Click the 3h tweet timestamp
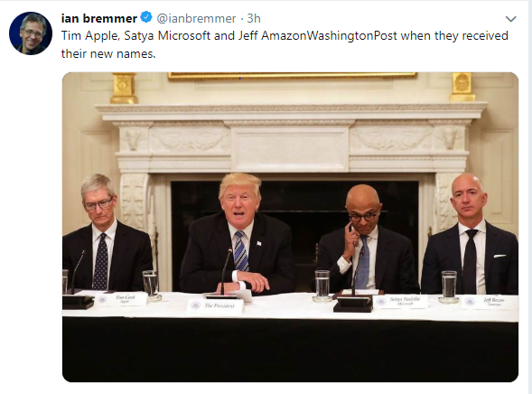Image resolution: width=532 pixels, height=394 pixels. pos(254,18)
